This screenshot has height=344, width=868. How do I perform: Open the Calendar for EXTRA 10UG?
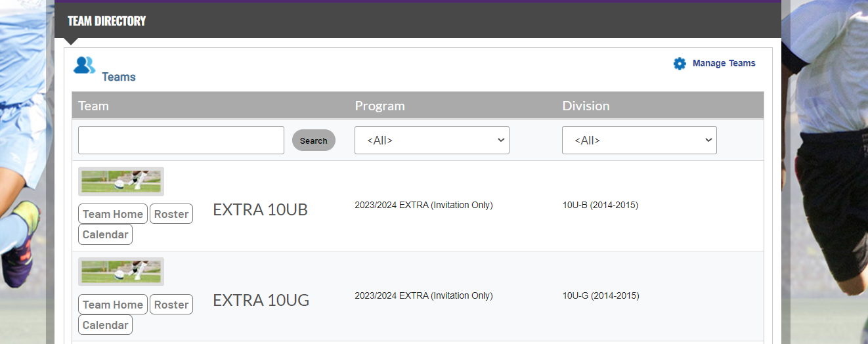pos(105,325)
